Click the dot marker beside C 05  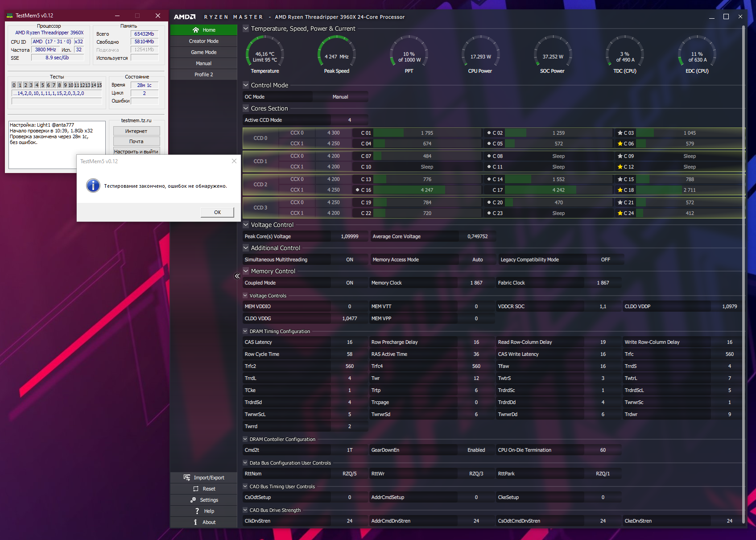coord(489,144)
